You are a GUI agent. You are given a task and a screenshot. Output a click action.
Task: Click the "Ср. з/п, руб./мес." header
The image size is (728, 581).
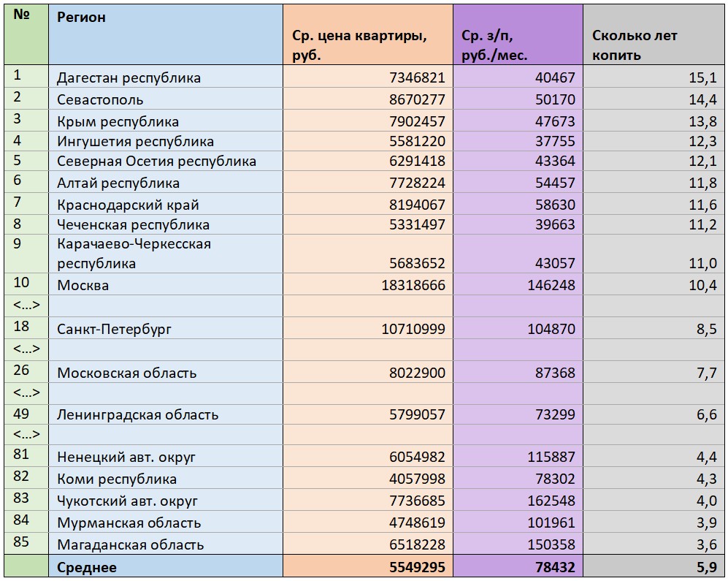point(495,45)
